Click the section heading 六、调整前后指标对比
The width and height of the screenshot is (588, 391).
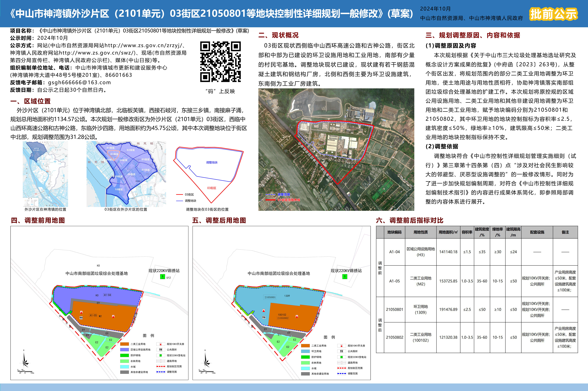click(x=410, y=220)
